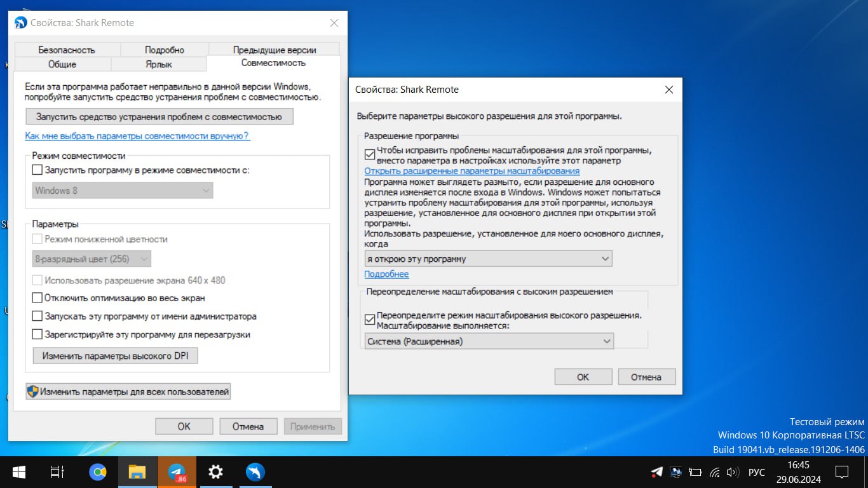Open the Settings gear in taskbar
This screenshot has height=488, width=868.
point(216,472)
